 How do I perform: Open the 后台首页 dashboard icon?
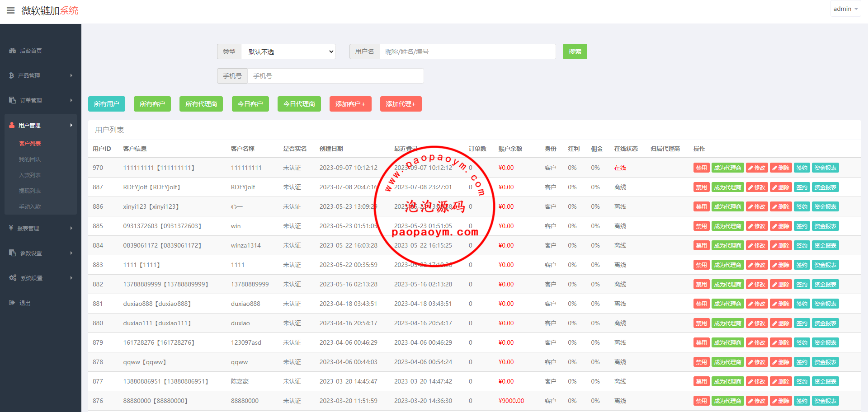13,51
